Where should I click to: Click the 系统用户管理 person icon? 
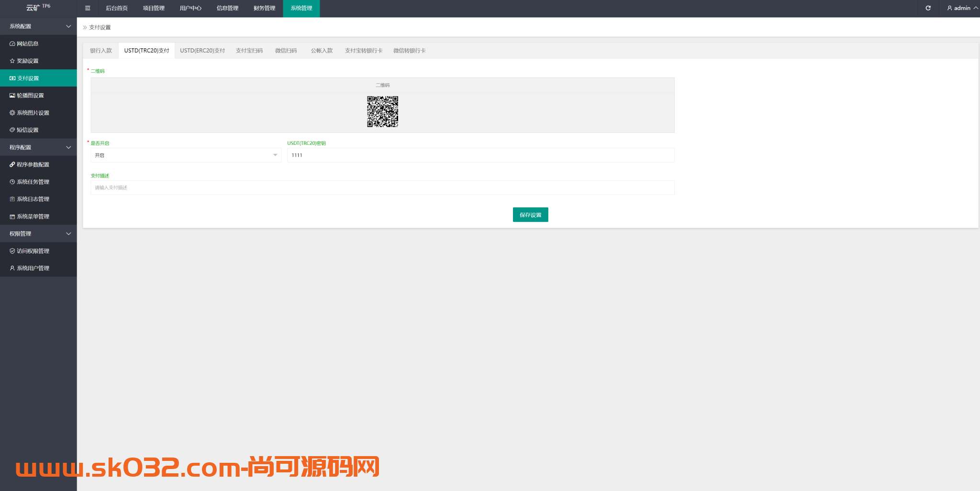point(12,268)
